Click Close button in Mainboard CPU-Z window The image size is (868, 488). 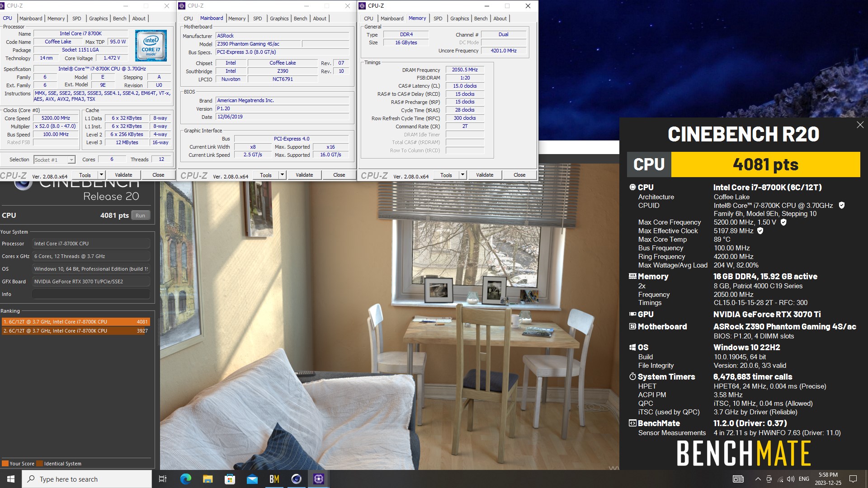339,175
